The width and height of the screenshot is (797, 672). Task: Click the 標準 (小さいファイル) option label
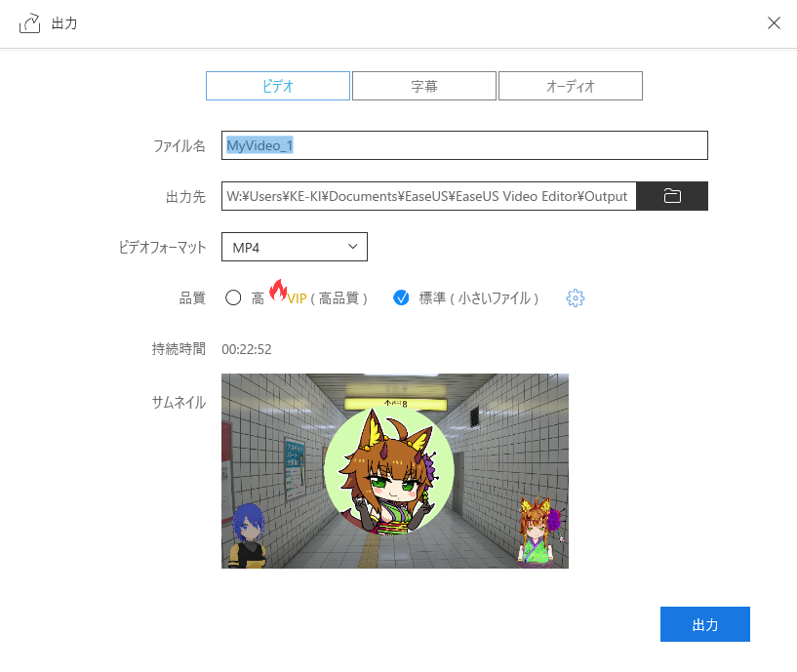[x=479, y=298]
